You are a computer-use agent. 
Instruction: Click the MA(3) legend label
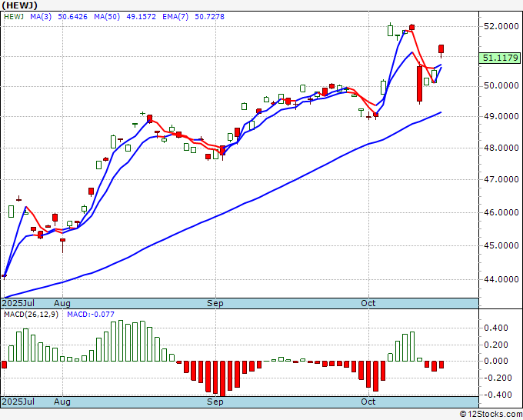(41, 16)
